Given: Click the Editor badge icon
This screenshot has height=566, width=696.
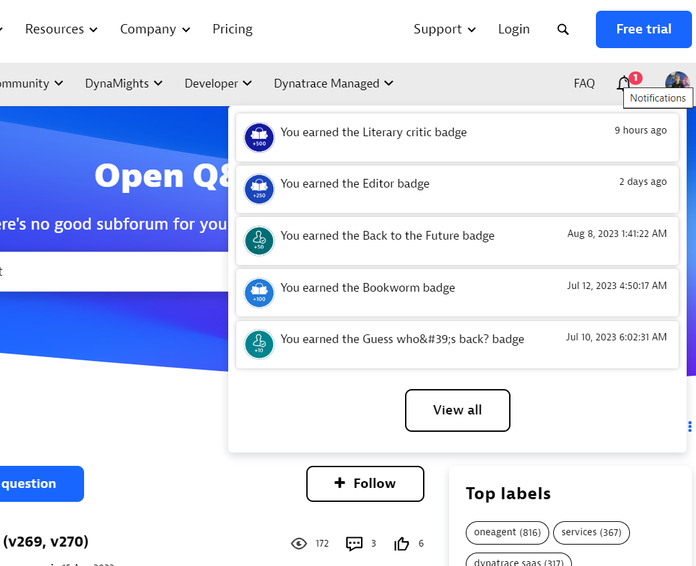Looking at the screenshot, I should tap(259, 189).
